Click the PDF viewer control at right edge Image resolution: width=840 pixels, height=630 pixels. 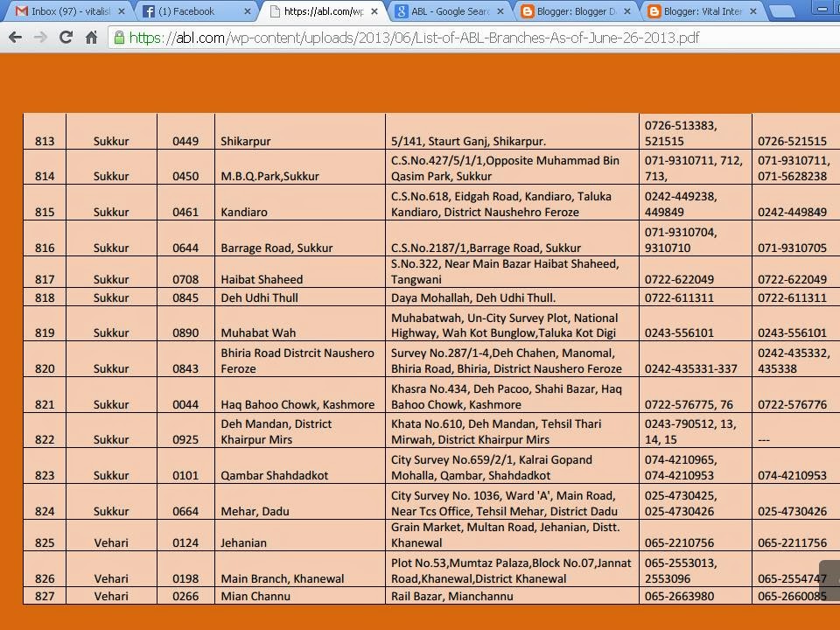830,580
